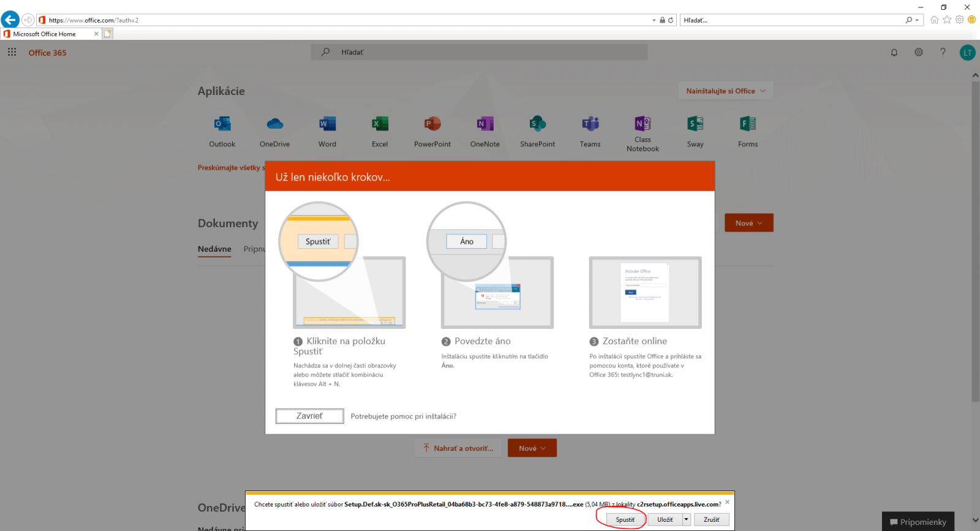The height and width of the screenshot is (531, 980).
Task: Launch Excel from the apps row
Action: point(380,124)
